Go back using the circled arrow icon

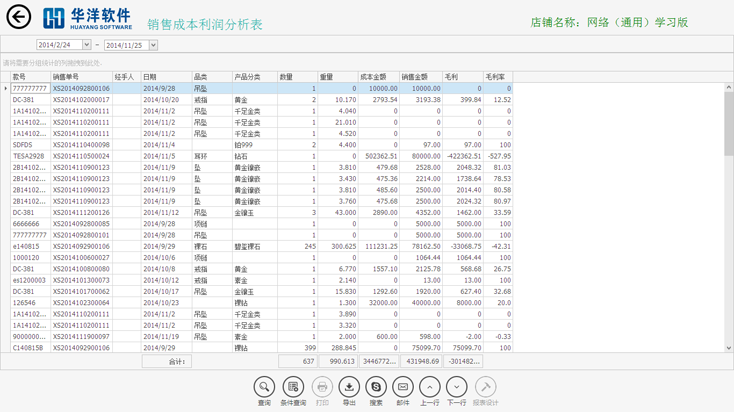19,17
